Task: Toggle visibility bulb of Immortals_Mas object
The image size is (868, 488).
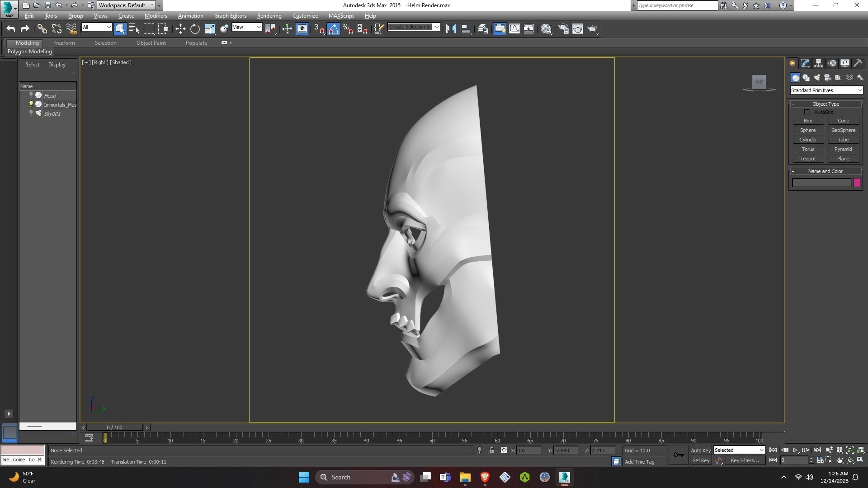Action: click(31, 104)
